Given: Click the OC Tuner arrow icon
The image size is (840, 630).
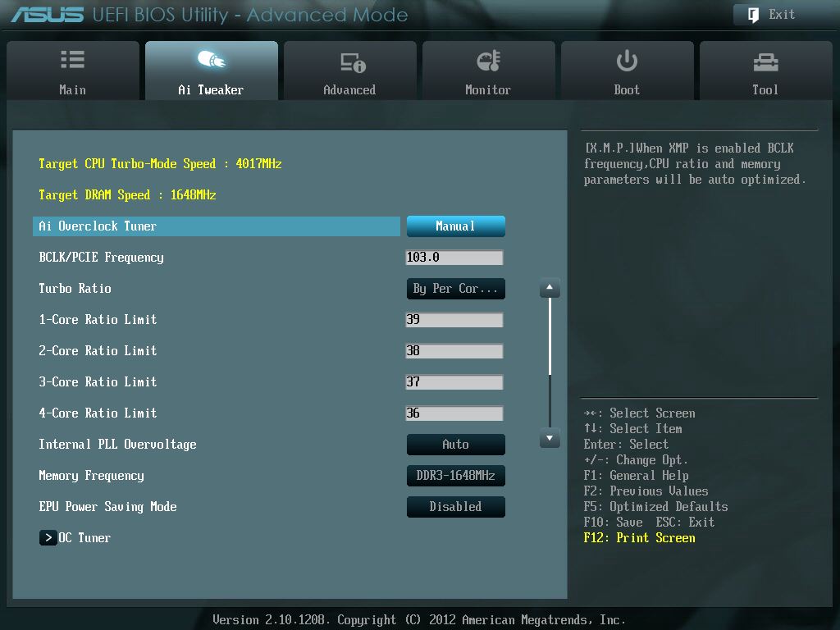Looking at the screenshot, I should point(48,537).
